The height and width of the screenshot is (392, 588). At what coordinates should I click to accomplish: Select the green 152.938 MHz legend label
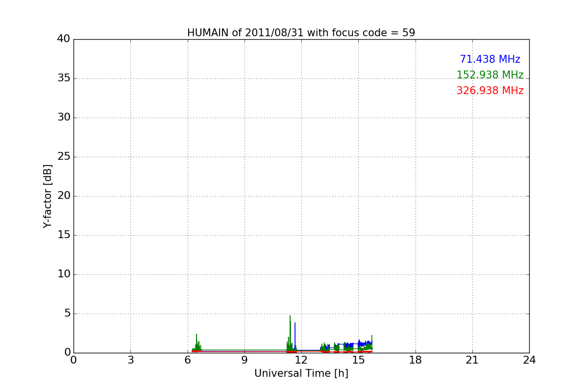tap(490, 75)
